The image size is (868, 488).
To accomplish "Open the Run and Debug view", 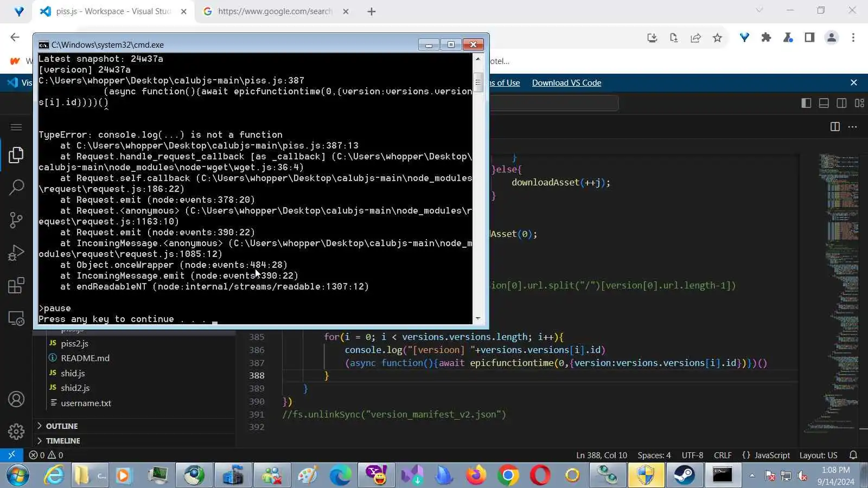I will tap(16, 253).
